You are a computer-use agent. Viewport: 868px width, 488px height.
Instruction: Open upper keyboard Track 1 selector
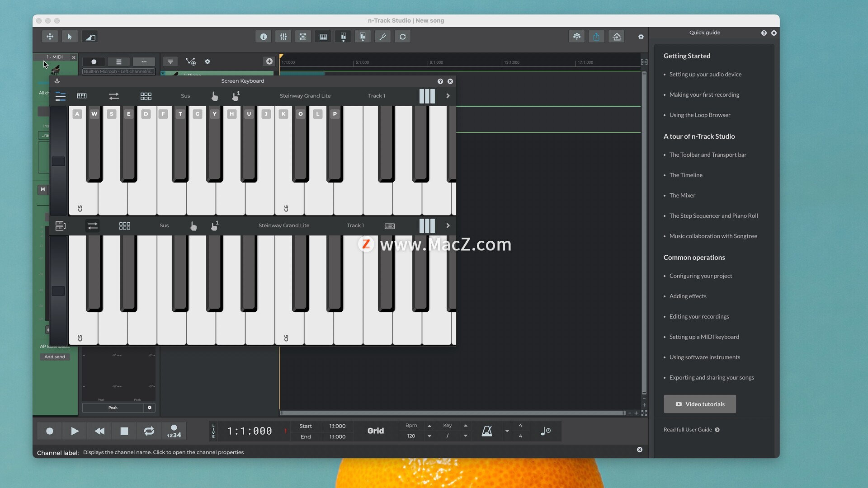tap(377, 96)
